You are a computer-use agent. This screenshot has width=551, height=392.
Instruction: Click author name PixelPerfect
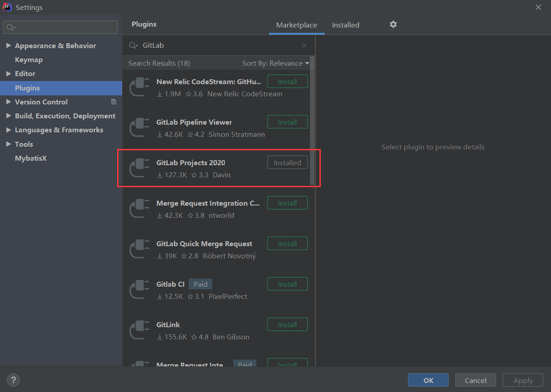[x=228, y=296]
